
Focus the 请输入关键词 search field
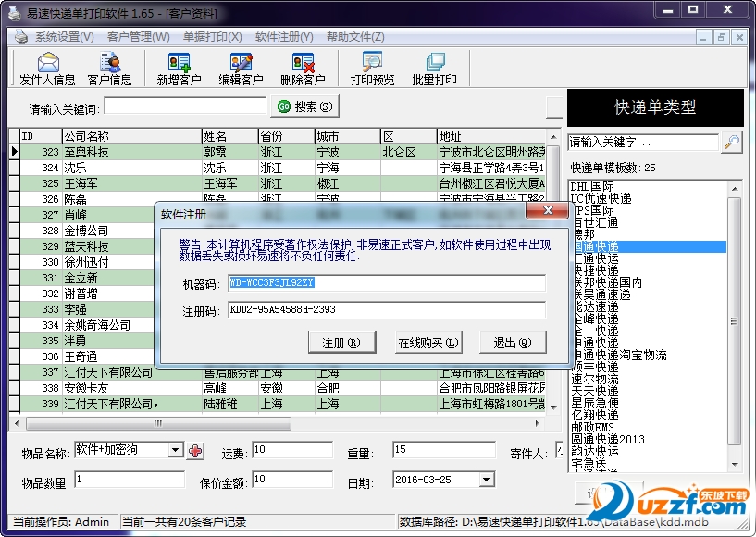pyautogui.click(x=186, y=106)
